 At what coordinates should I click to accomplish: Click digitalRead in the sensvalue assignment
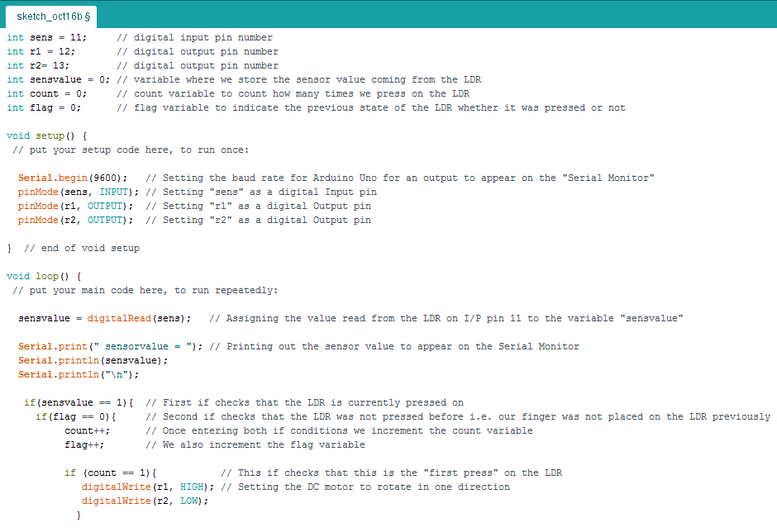point(119,318)
